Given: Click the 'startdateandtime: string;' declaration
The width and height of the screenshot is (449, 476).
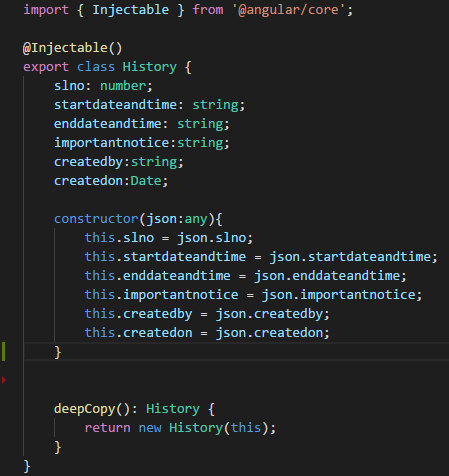Looking at the screenshot, I should coord(149,105).
